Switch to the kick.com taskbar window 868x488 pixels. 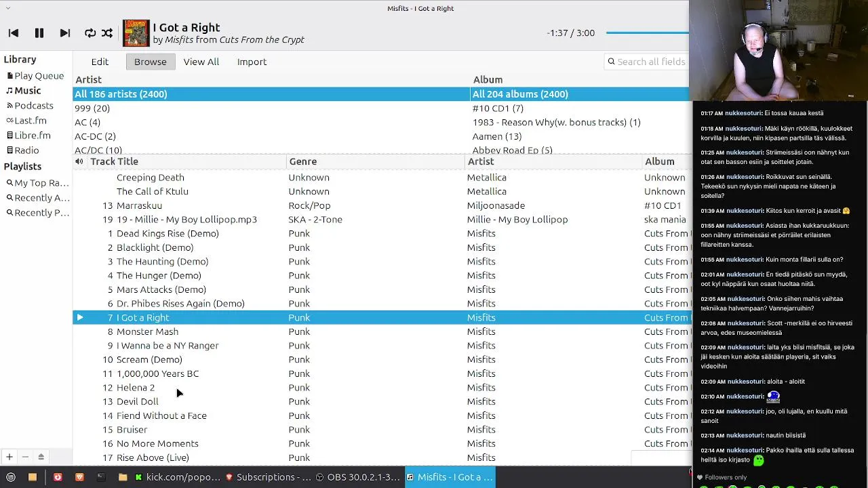(x=178, y=477)
